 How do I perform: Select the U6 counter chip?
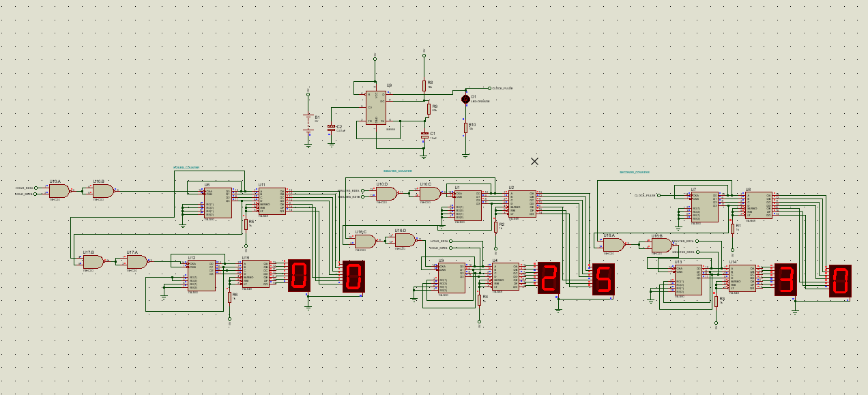pyautogui.click(x=218, y=203)
